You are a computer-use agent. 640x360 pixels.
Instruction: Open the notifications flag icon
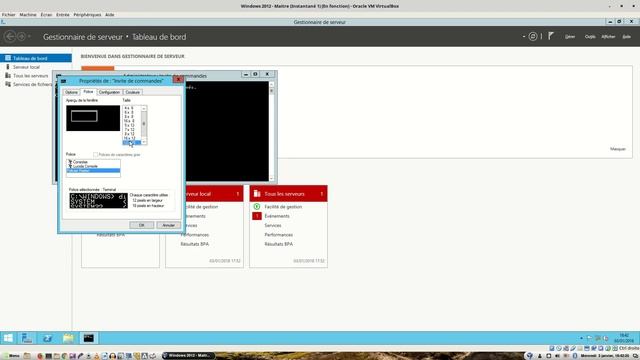551,36
